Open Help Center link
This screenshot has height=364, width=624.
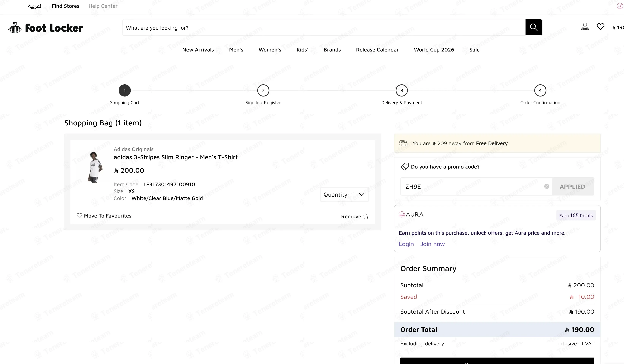(x=103, y=6)
